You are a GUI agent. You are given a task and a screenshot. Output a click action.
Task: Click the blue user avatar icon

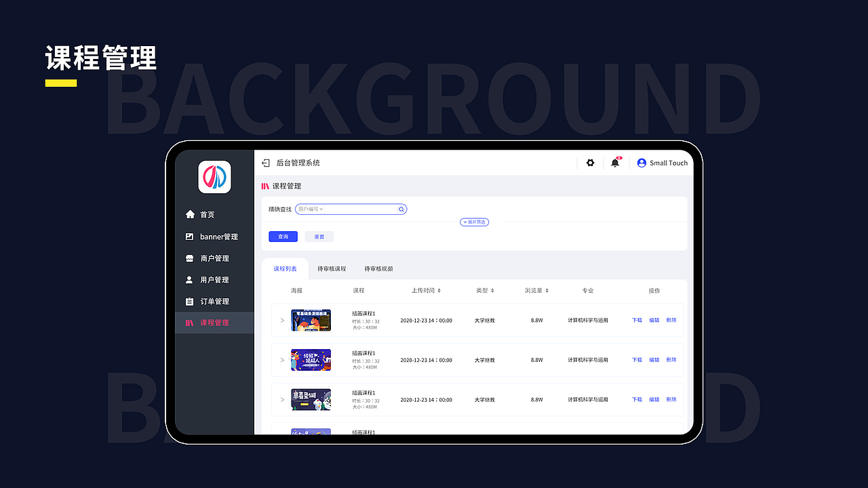pos(642,163)
